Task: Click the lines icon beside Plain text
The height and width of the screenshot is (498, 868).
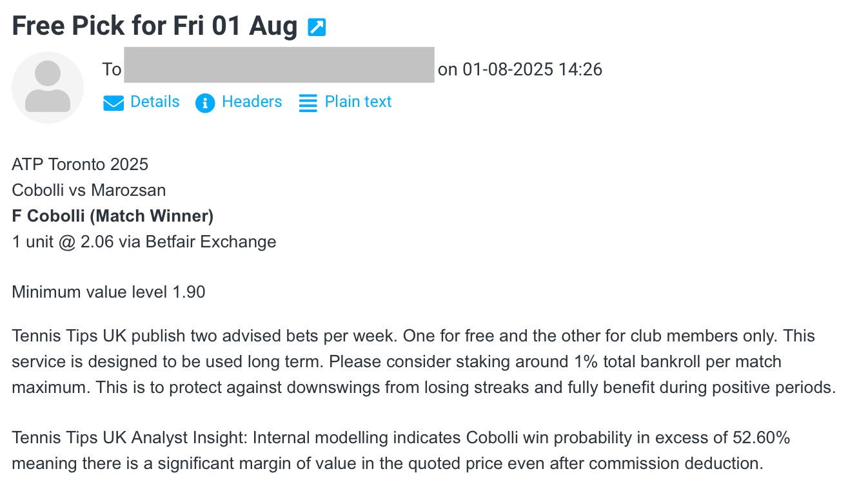Action: [x=308, y=103]
